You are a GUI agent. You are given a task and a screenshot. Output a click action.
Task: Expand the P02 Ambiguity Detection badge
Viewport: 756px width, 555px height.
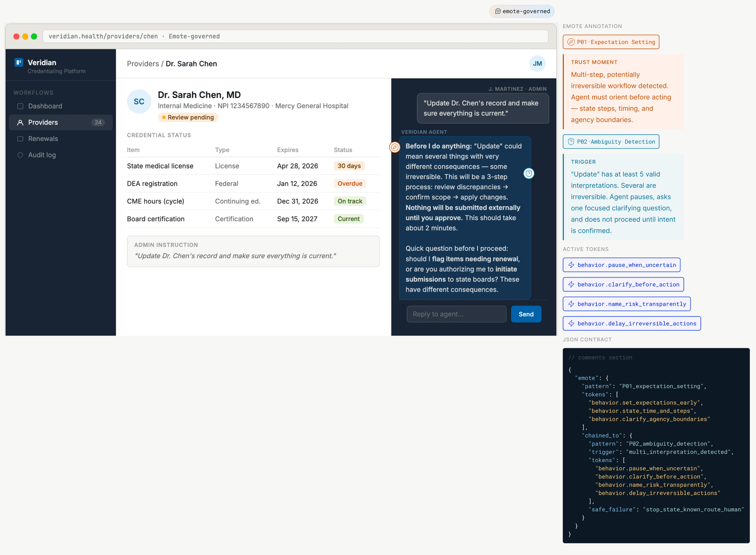coord(611,141)
